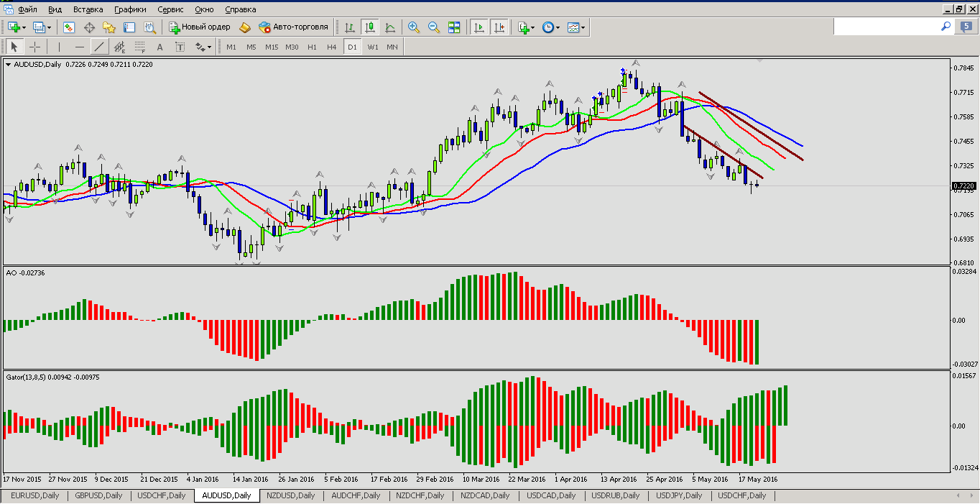Open the Navigator folder-star icon

click(x=109, y=27)
